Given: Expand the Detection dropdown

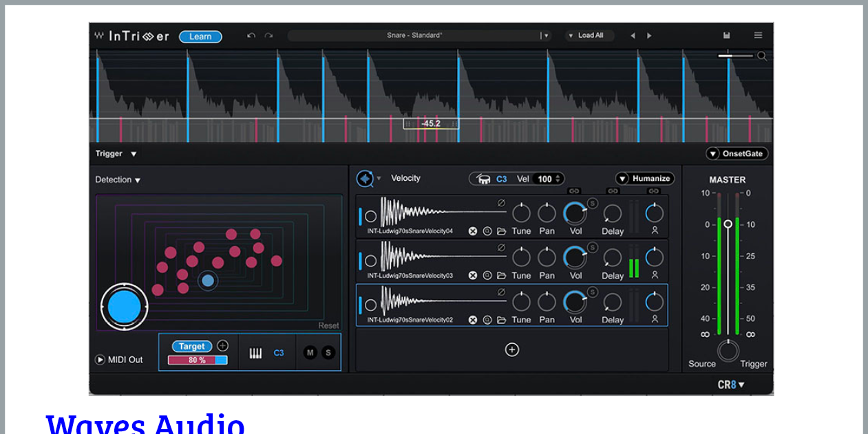Looking at the screenshot, I should click(118, 180).
